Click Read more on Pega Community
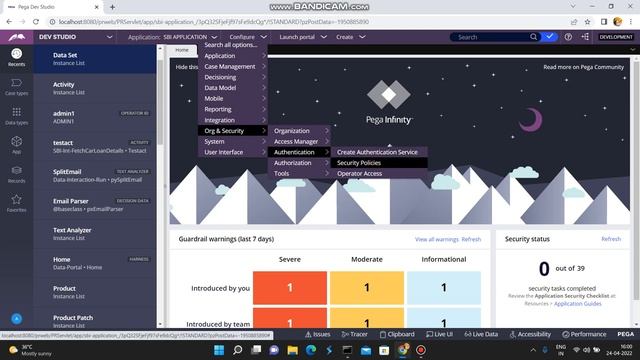 tap(583, 67)
